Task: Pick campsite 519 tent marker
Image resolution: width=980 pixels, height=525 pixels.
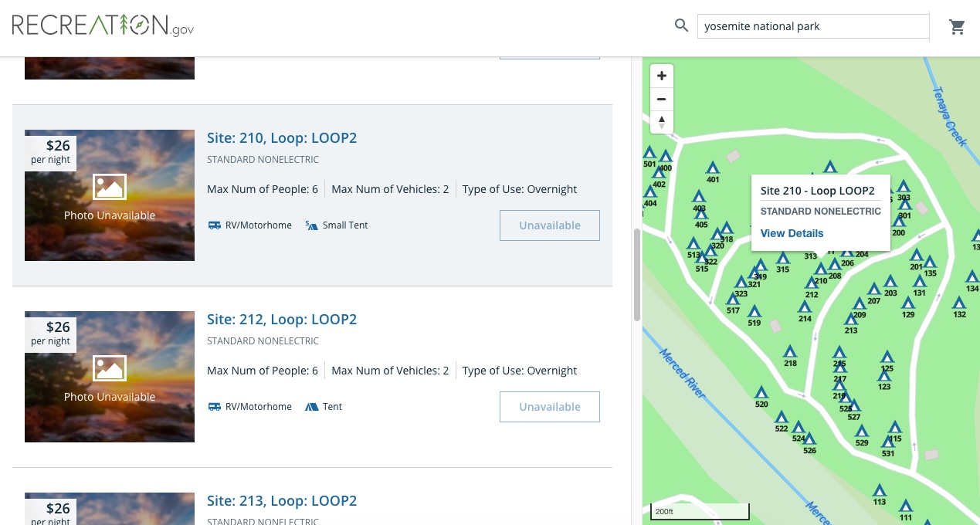Action: [x=754, y=311]
